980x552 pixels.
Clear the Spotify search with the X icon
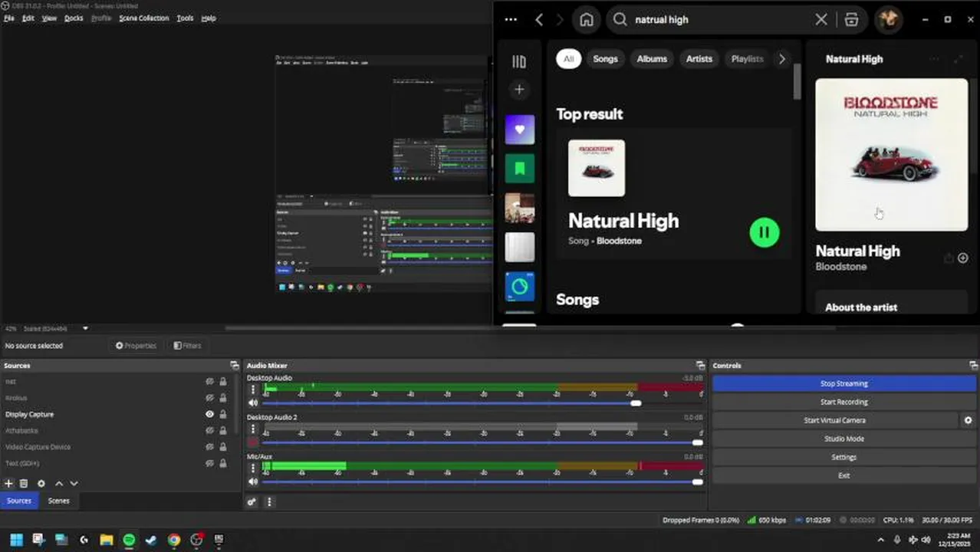click(x=821, y=20)
